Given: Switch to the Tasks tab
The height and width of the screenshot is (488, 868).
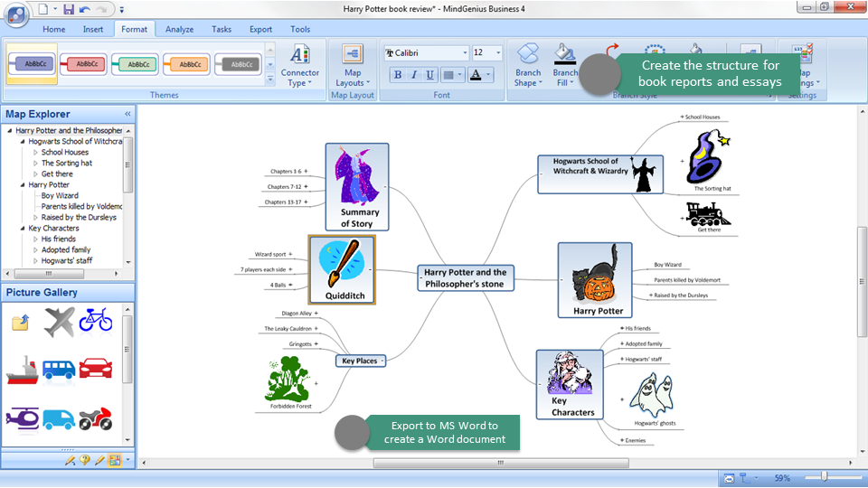Looking at the screenshot, I should click(x=222, y=29).
